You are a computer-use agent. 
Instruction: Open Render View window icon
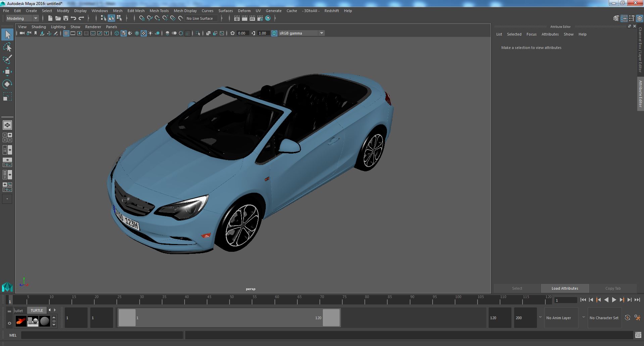click(x=237, y=18)
